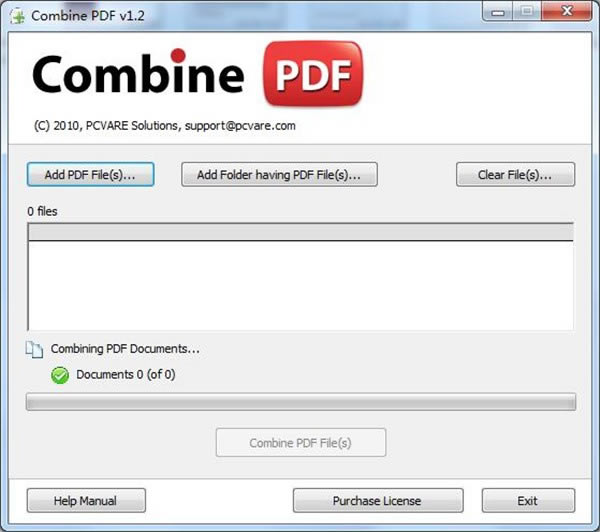Open Add Folder having PDF File(s)... dialog
The height and width of the screenshot is (532, 600).
click(x=279, y=175)
